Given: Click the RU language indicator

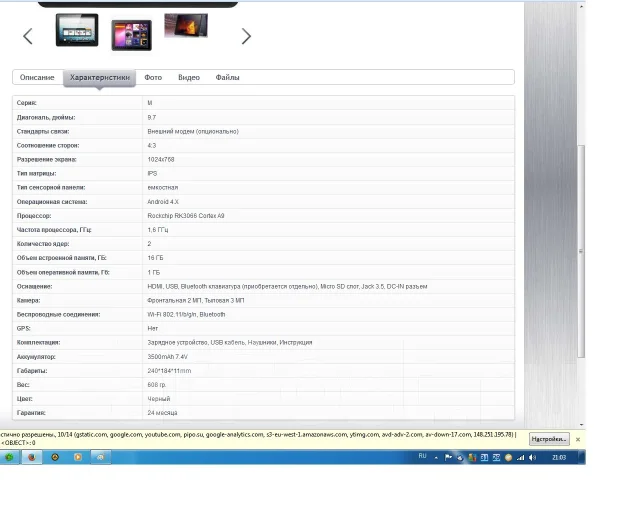Looking at the screenshot, I should pyautogui.click(x=422, y=456).
